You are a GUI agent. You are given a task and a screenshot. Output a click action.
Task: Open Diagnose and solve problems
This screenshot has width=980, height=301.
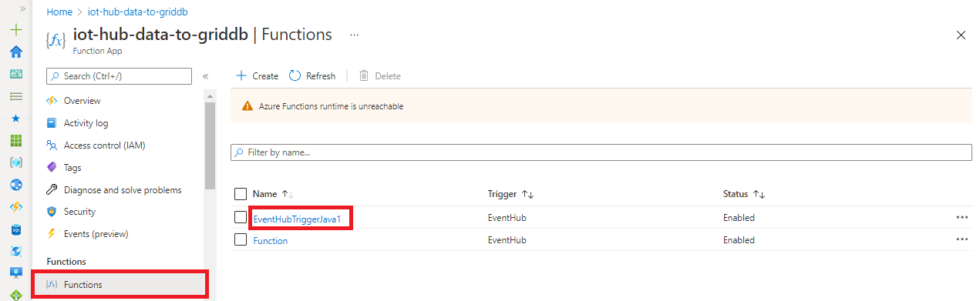pos(123,189)
